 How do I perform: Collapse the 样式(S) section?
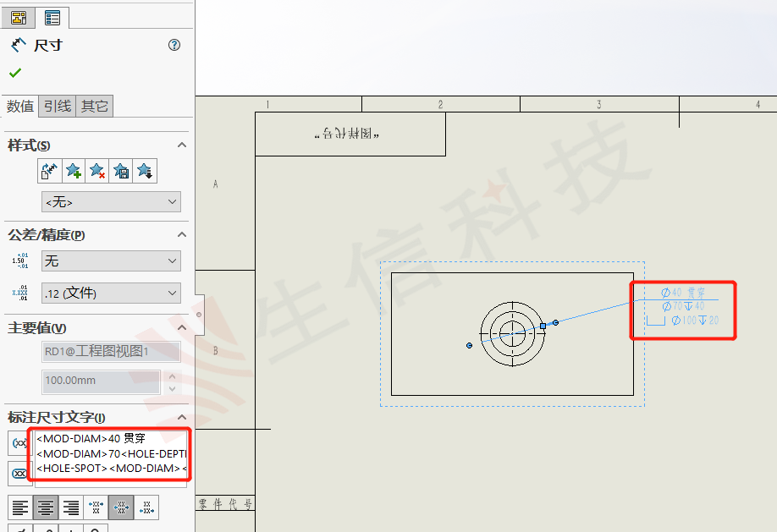[x=182, y=145]
